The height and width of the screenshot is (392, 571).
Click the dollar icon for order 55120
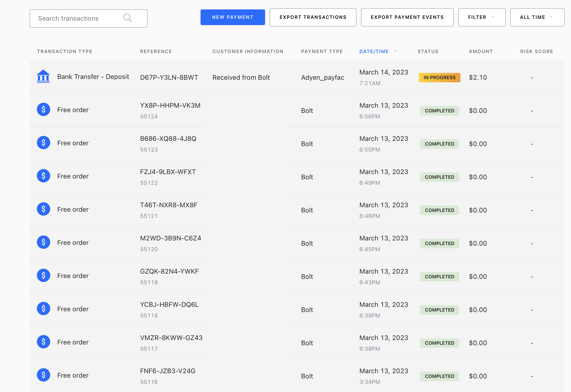tap(43, 242)
